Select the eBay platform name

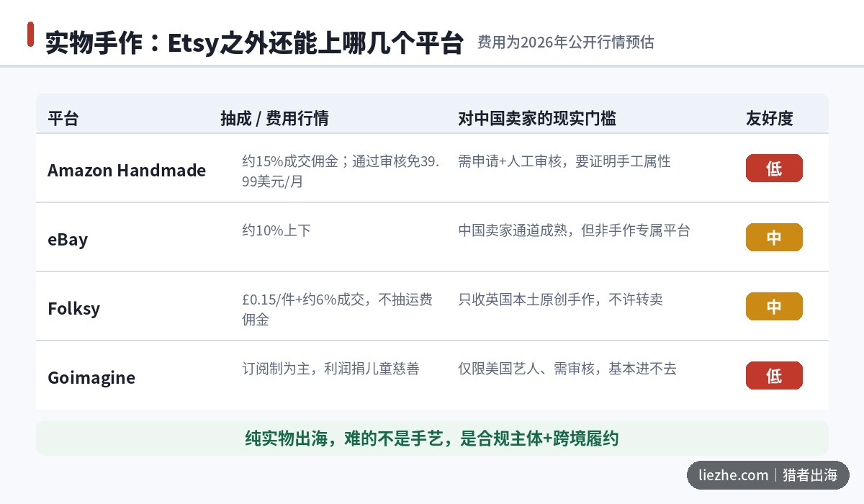[x=68, y=240]
